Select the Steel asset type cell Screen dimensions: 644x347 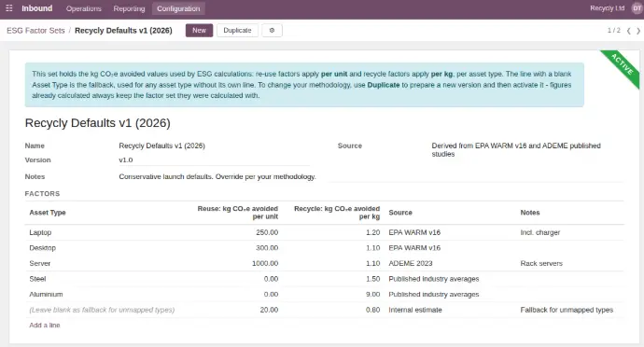[x=37, y=279]
